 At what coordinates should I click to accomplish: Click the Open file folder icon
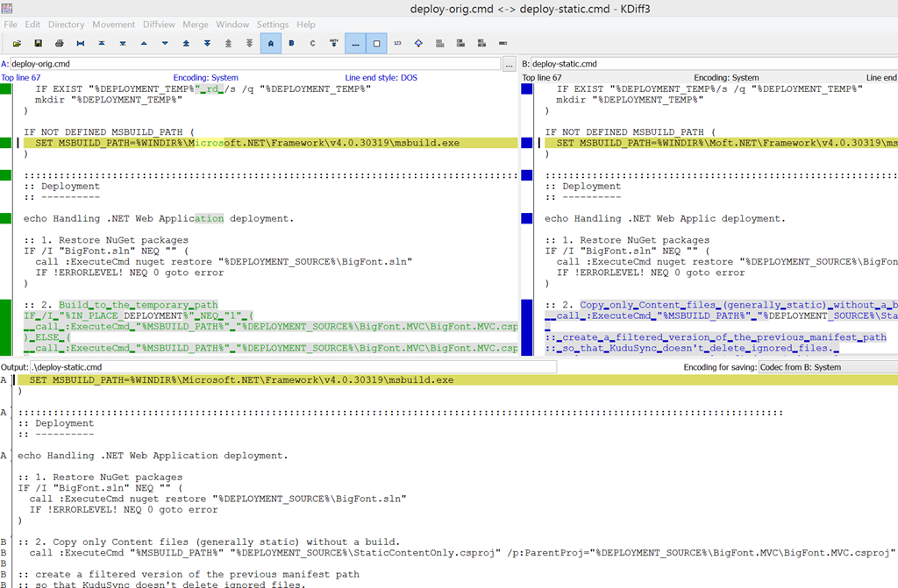(18, 43)
